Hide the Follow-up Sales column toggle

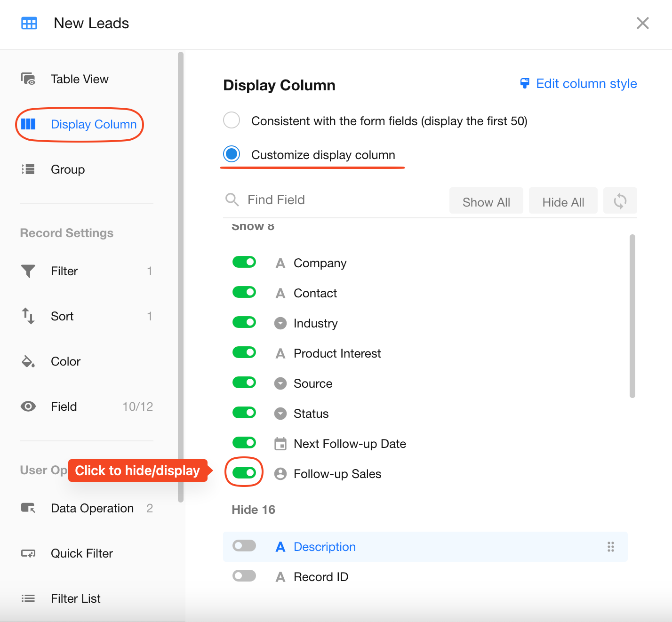[244, 472]
